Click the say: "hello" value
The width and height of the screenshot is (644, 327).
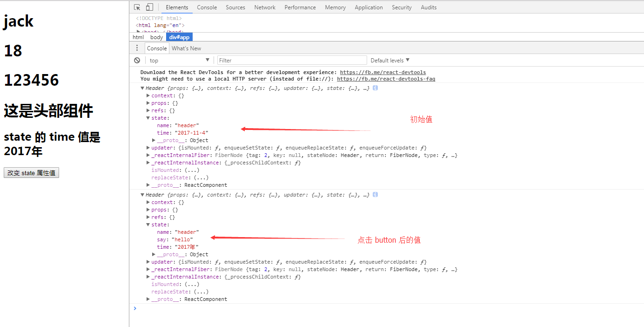182,239
